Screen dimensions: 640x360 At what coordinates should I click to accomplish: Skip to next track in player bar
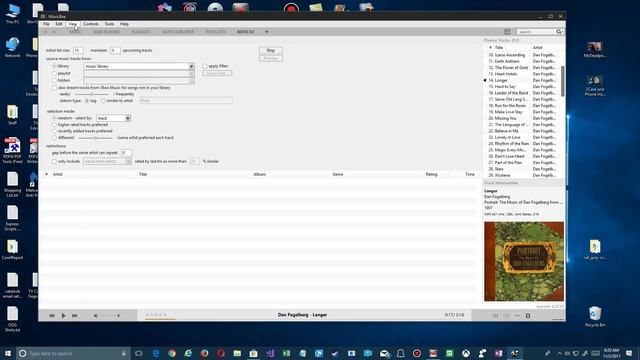tap(75, 316)
